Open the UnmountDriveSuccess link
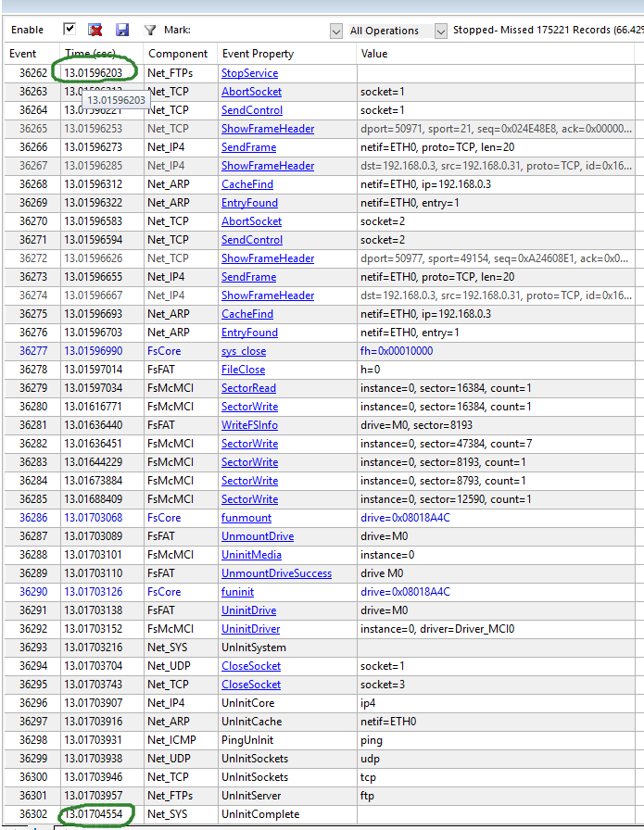This screenshot has height=830, width=644. (276, 573)
